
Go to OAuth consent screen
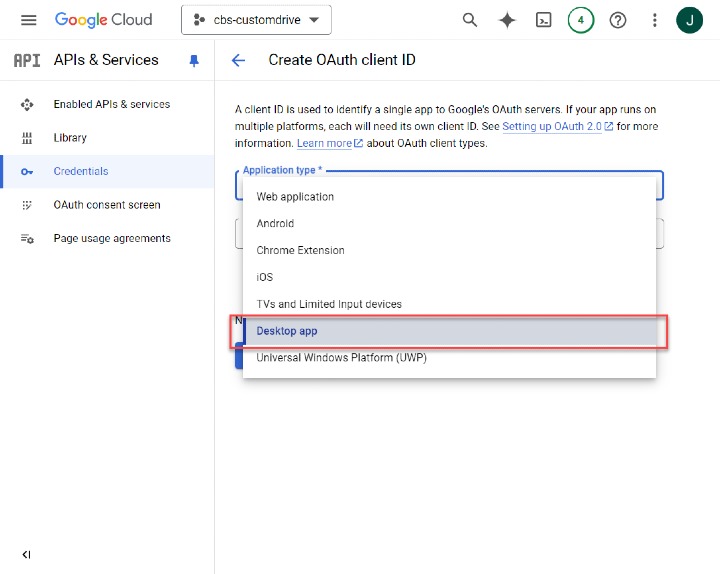click(x=106, y=205)
